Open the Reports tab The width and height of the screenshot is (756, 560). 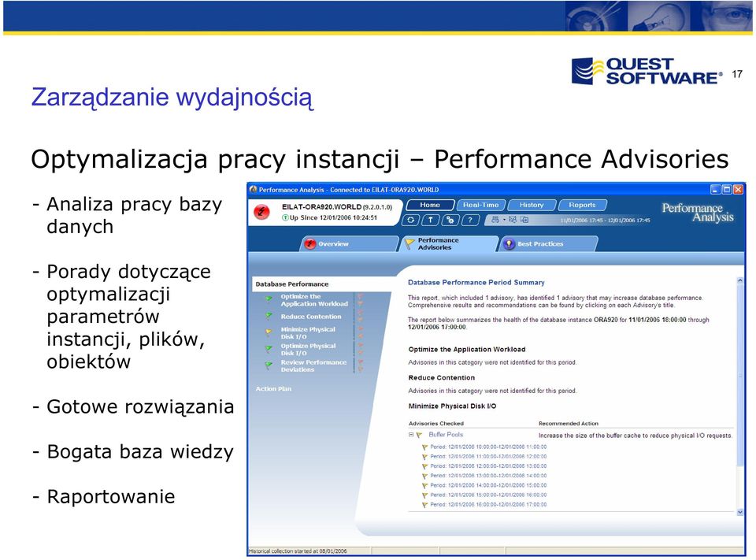[x=582, y=205]
